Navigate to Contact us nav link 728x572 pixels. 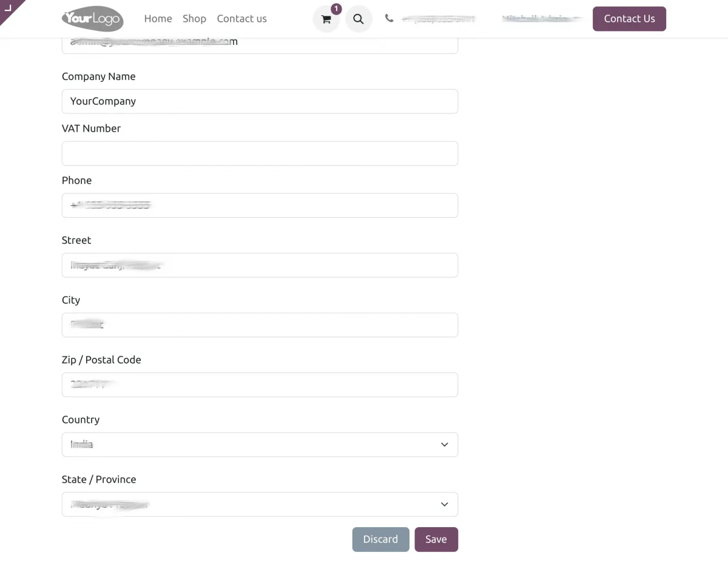coord(241,19)
